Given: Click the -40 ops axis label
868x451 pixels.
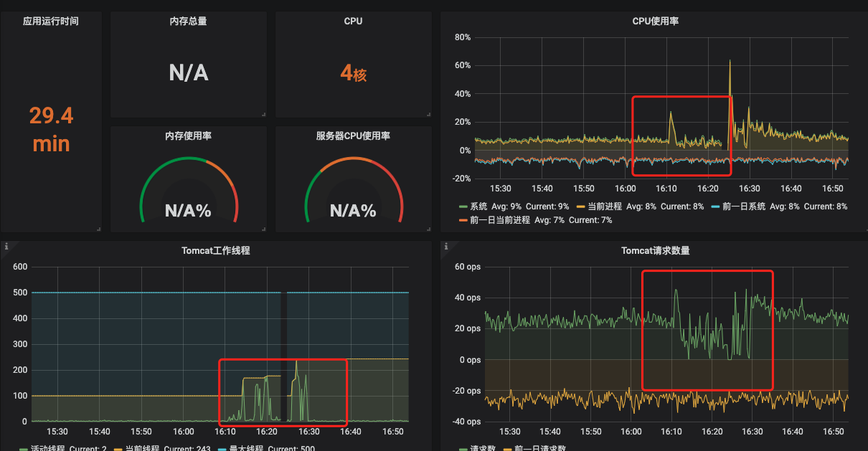Looking at the screenshot, I should [466, 422].
